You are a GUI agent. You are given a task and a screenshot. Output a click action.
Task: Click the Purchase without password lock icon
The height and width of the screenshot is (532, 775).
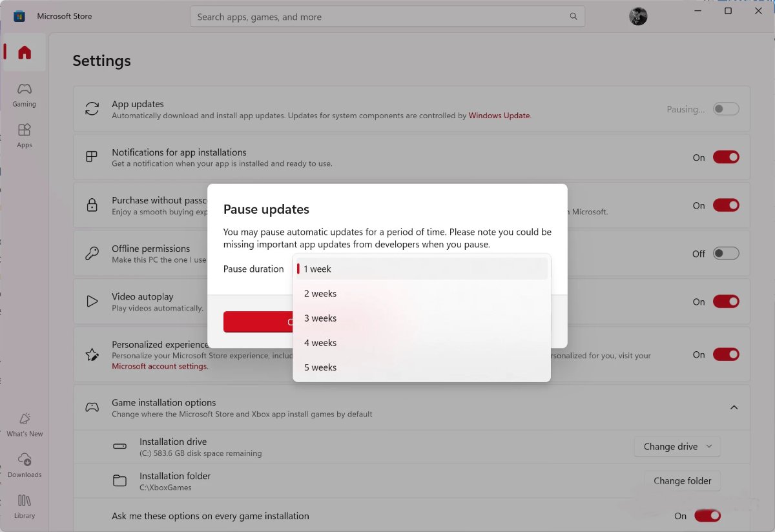tap(92, 205)
